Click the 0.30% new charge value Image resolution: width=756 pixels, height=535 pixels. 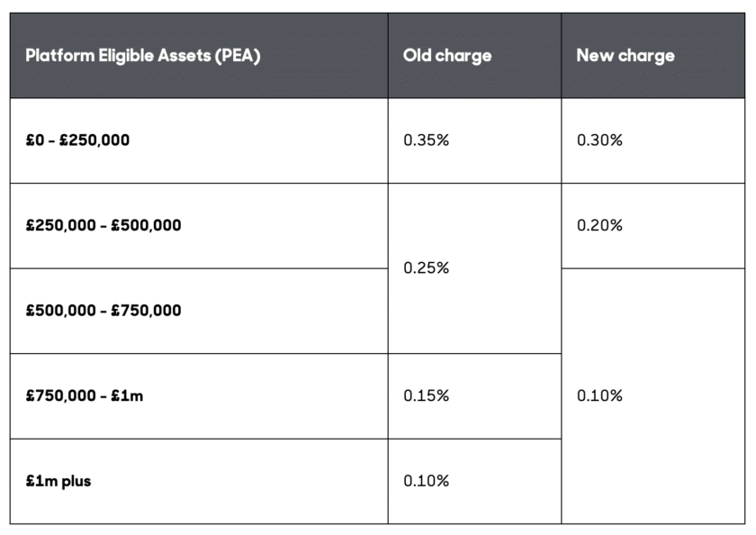pyautogui.click(x=599, y=141)
